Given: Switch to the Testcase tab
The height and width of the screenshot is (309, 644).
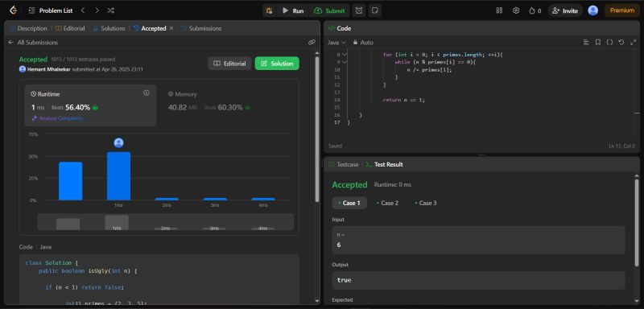Looking at the screenshot, I should pos(344,164).
